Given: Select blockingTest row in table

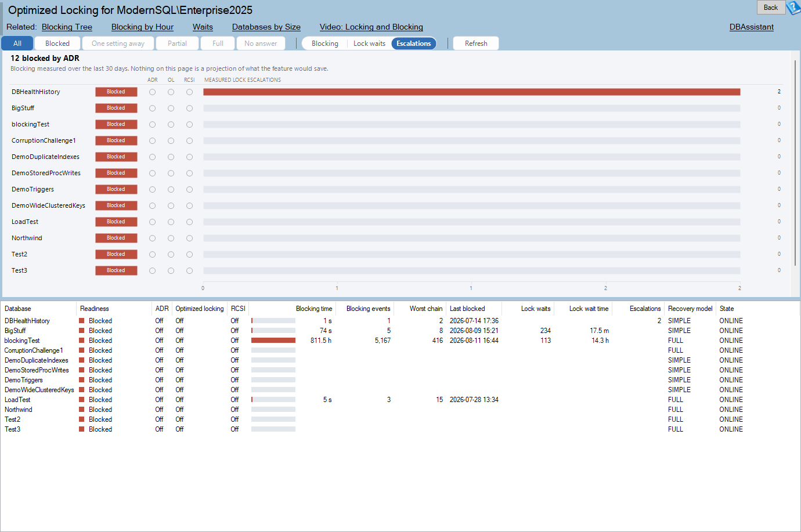Looking at the screenshot, I should click(400, 341).
